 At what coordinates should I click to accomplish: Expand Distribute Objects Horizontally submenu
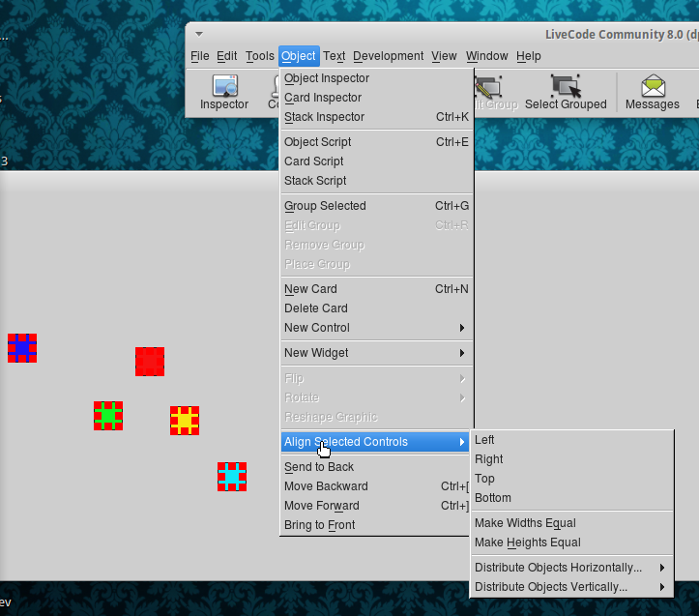572,568
